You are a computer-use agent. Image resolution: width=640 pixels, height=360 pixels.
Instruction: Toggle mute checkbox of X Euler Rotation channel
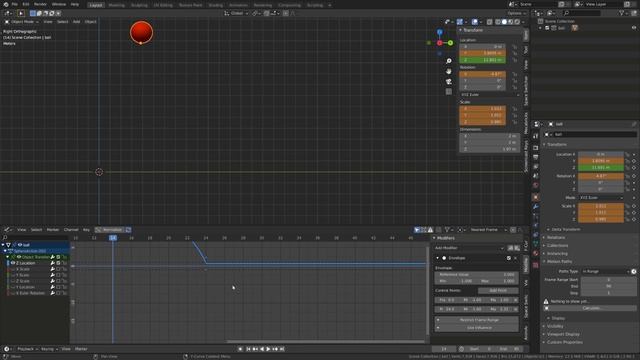pos(58,293)
